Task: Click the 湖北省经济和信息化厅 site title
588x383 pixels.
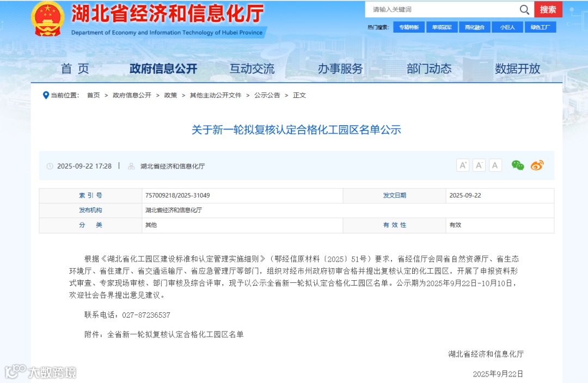Action: pos(168,14)
